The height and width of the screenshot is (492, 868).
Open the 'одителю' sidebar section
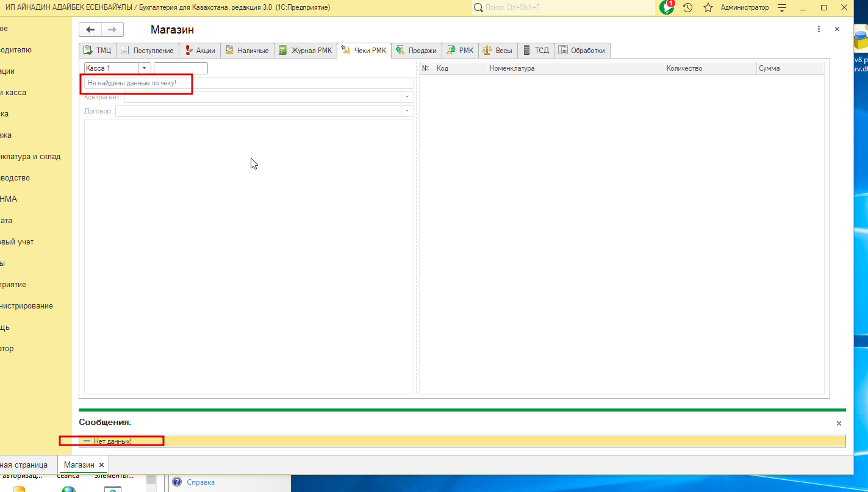coord(16,50)
